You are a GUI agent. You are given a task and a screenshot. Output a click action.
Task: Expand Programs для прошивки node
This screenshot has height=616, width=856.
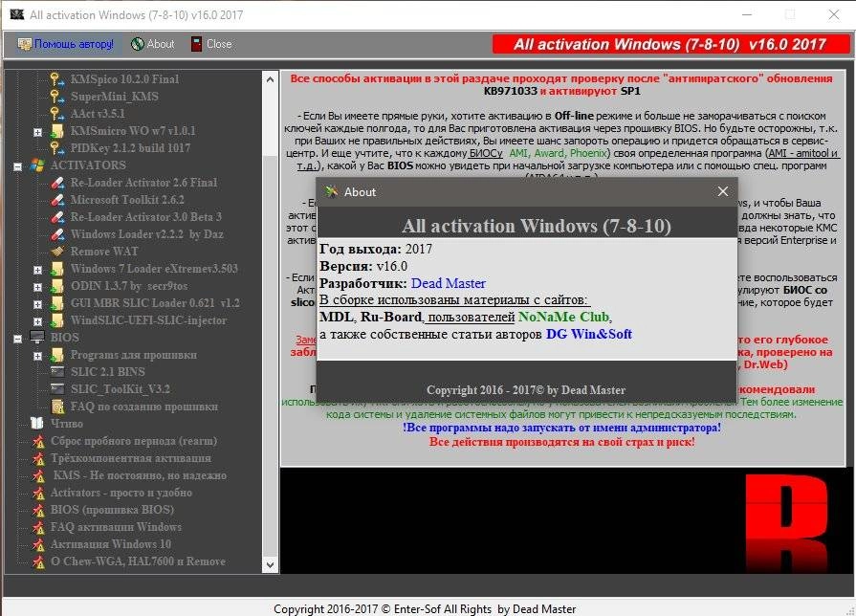click(x=37, y=356)
